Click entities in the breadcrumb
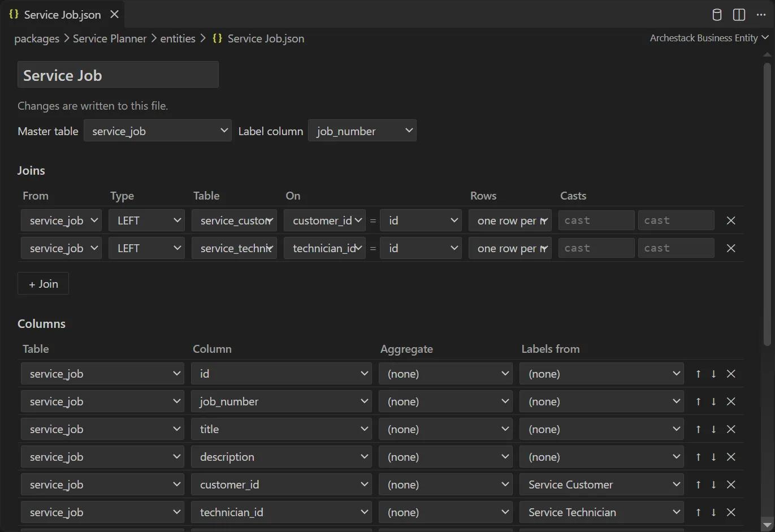The image size is (775, 532). coord(177,38)
